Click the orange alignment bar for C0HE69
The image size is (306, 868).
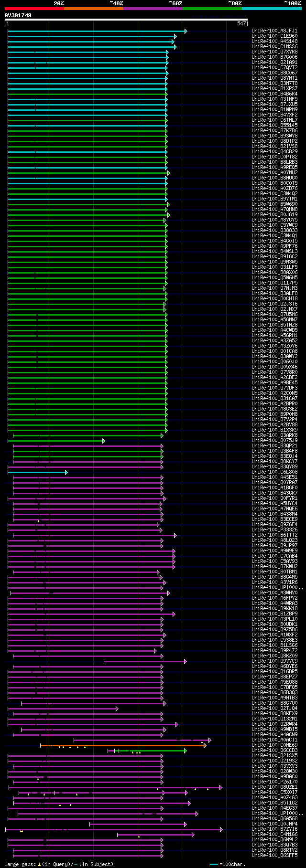[123, 745]
